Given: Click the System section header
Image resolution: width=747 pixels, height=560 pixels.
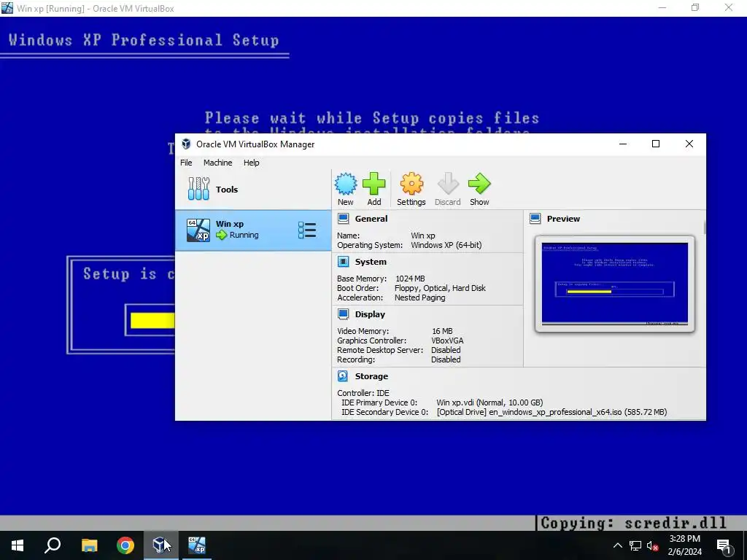Looking at the screenshot, I should point(371,262).
